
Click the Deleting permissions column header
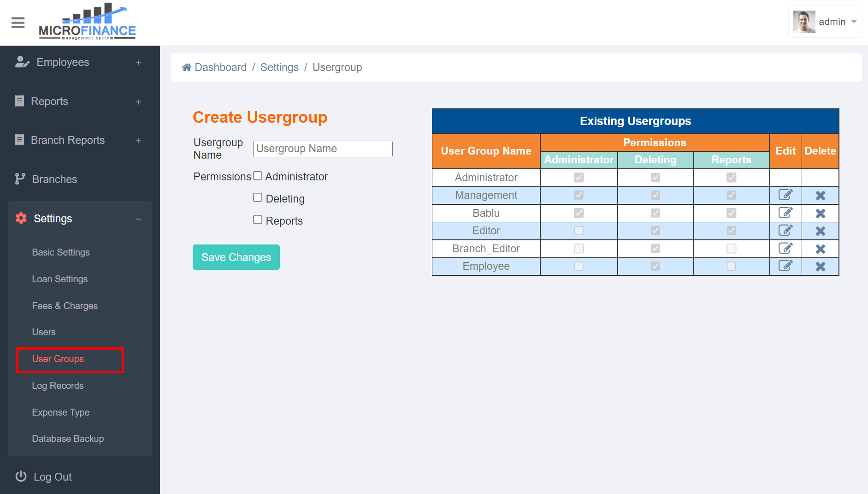coord(655,160)
